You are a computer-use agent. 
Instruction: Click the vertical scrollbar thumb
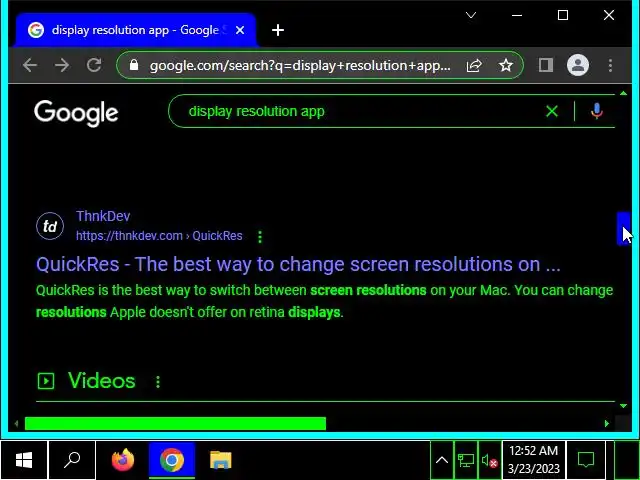pyautogui.click(x=623, y=229)
